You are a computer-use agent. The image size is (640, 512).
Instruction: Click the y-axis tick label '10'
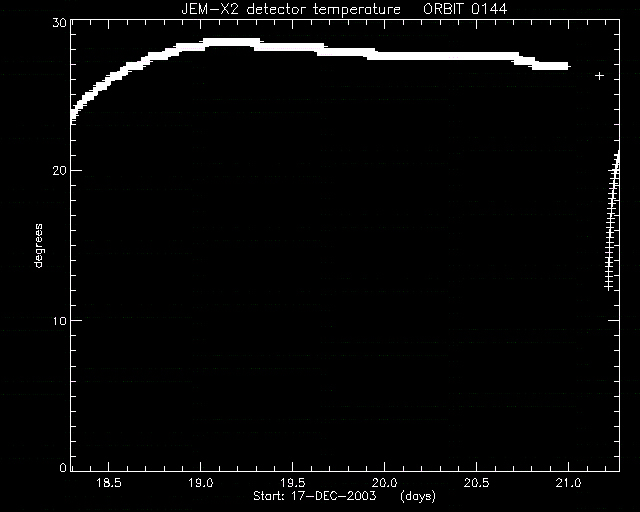59,321
